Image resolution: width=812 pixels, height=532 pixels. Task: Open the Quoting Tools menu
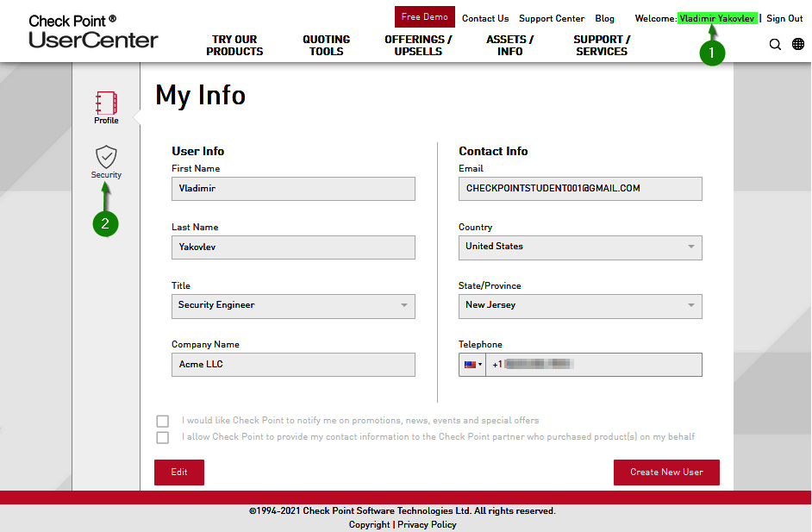pyautogui.click(x=326, y=46)
